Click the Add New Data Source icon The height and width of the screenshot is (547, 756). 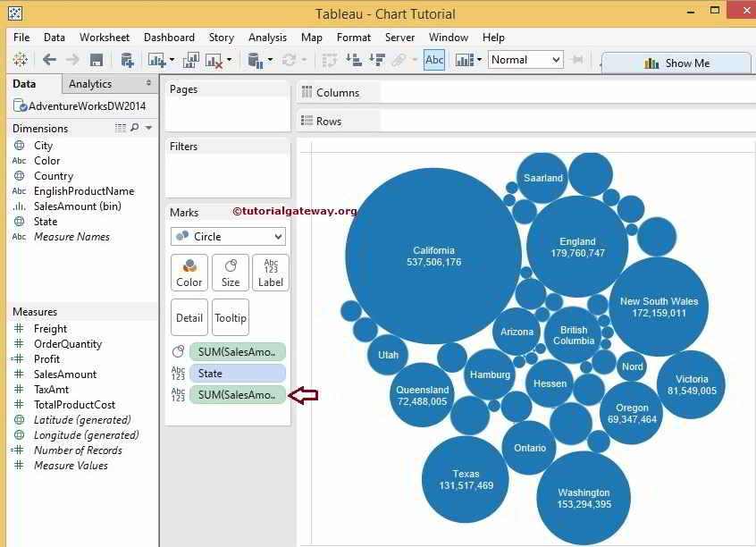point(127,60)
